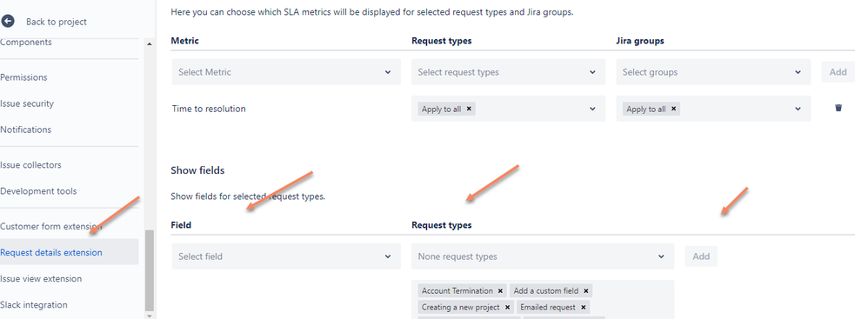Open Notifications in the sidebar
Image resolution: width=868 pixels, height=319 pixels.
tap(25, 130)
